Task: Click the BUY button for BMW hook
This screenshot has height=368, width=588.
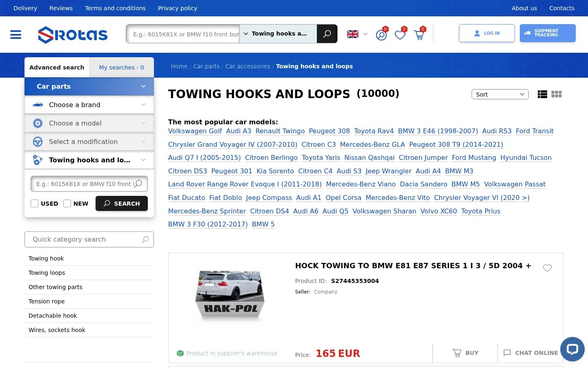Action: click(x=465, y=353)
